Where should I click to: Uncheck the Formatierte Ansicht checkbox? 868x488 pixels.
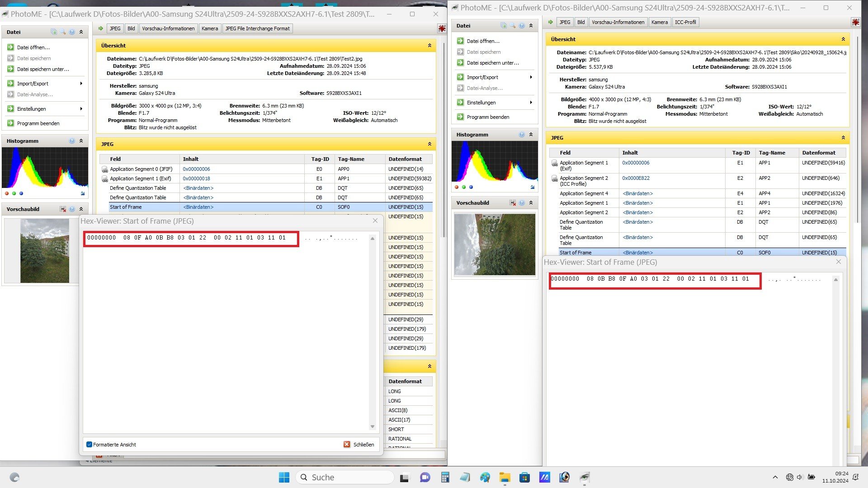90,445
